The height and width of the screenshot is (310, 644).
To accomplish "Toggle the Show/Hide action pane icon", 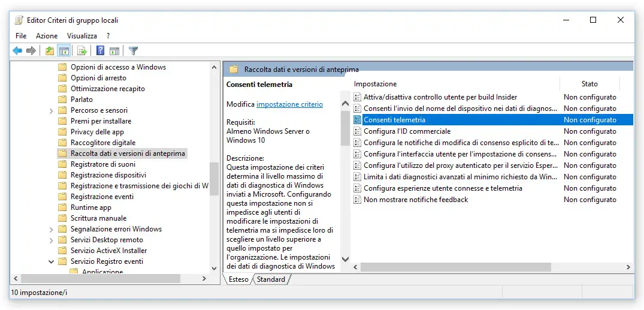I will [114, 51].
